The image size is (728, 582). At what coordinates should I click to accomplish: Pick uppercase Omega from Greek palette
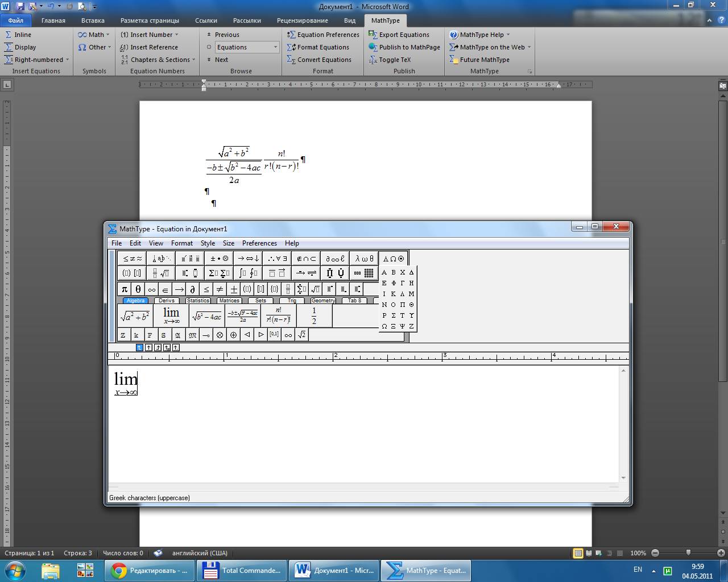point(384,326)
